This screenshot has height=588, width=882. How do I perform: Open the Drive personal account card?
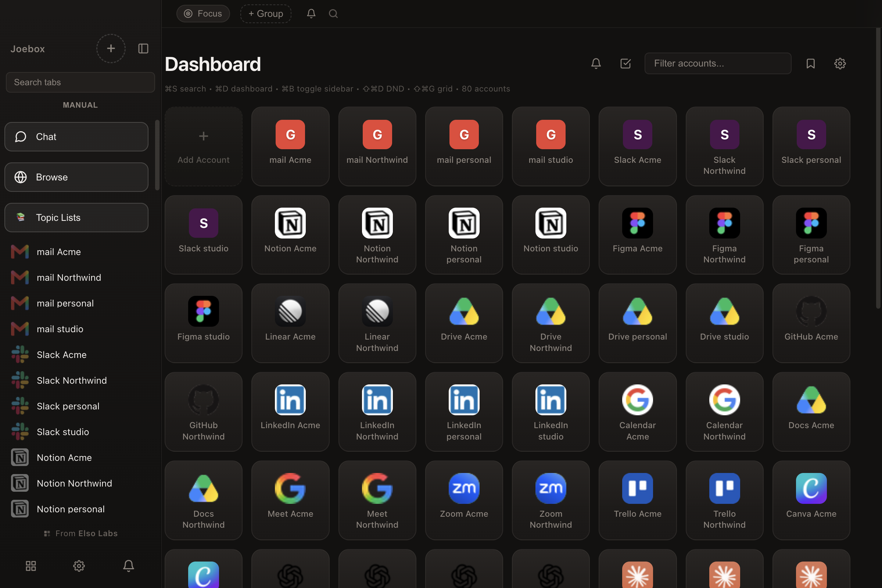tap(638, 323)
